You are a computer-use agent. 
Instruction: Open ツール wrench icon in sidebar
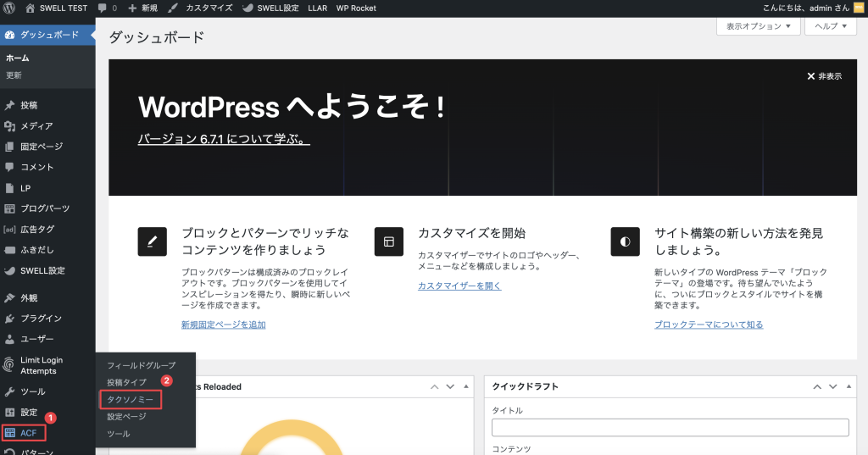point(9,392)
